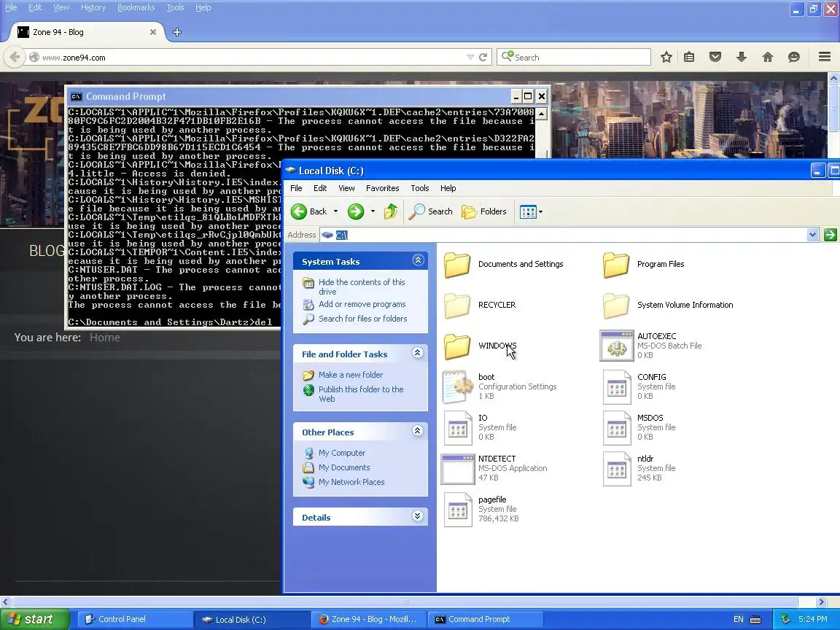This screenshot has height=630, width=840.
Task: Switch to Control Panel taskbar button
Action: tap(136, 619)
